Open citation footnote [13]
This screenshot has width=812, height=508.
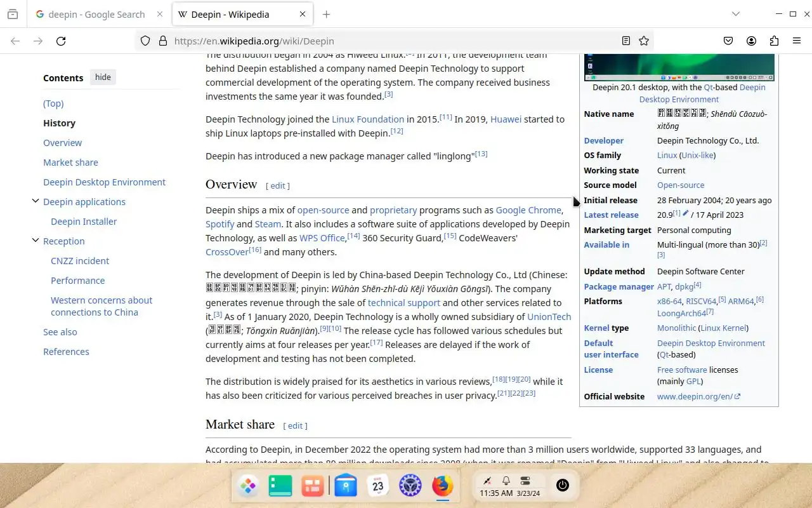tap(481, 154)
